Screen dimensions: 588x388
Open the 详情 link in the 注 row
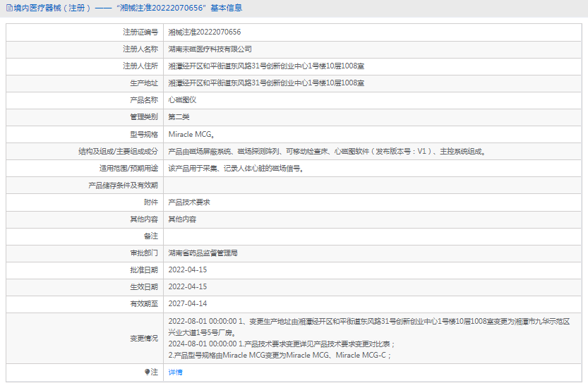[x=175, y=372]
